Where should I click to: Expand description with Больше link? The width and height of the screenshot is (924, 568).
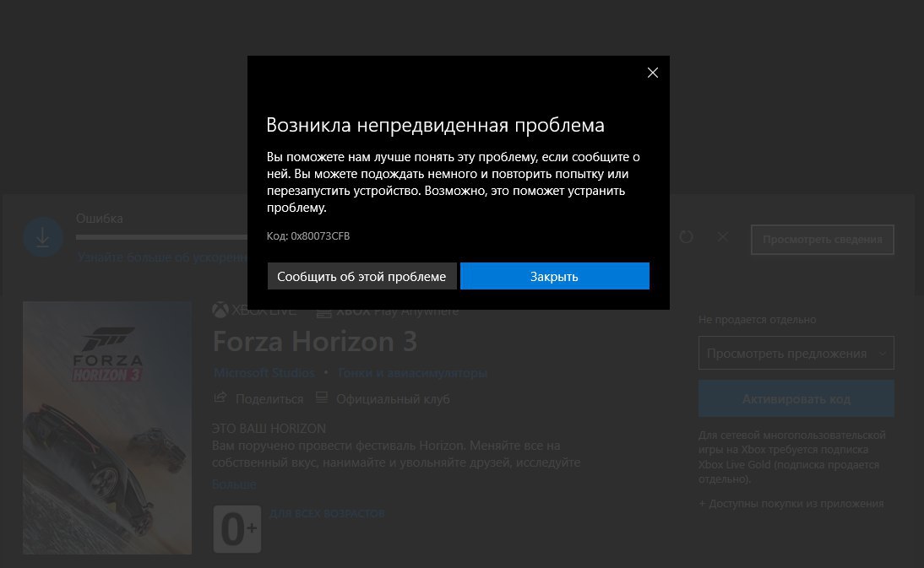234,484
